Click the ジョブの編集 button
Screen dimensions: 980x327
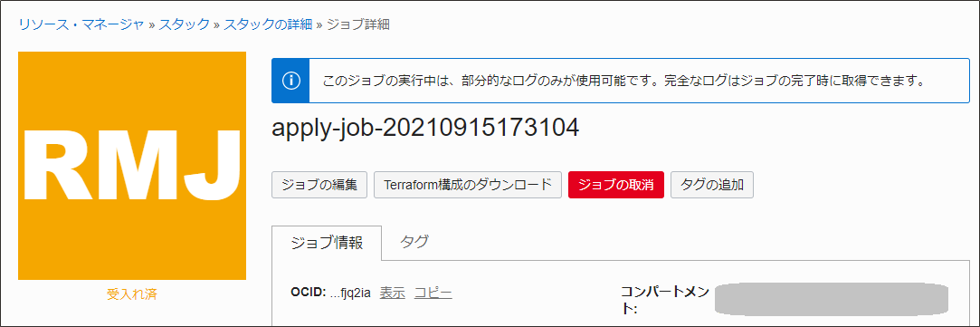pos(319,185)
